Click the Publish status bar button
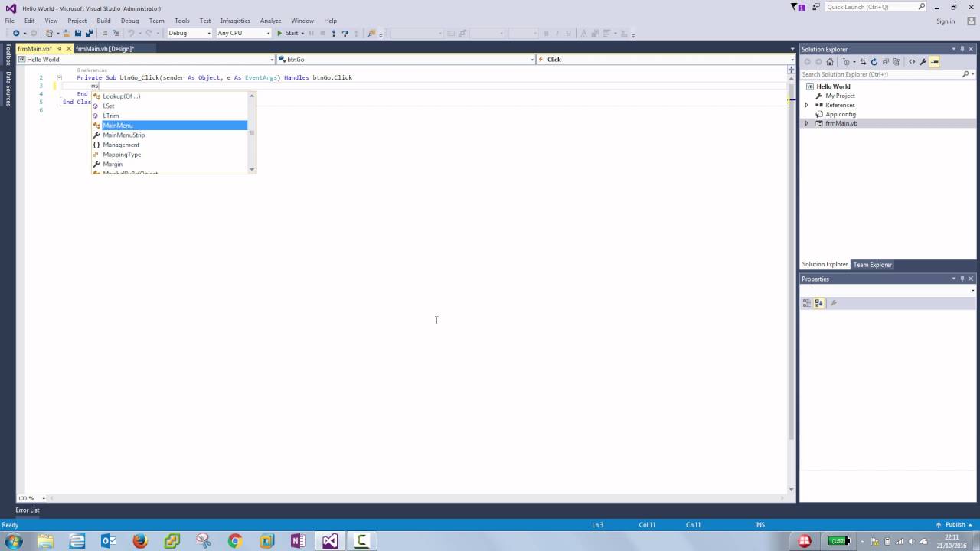 (955, 524)
